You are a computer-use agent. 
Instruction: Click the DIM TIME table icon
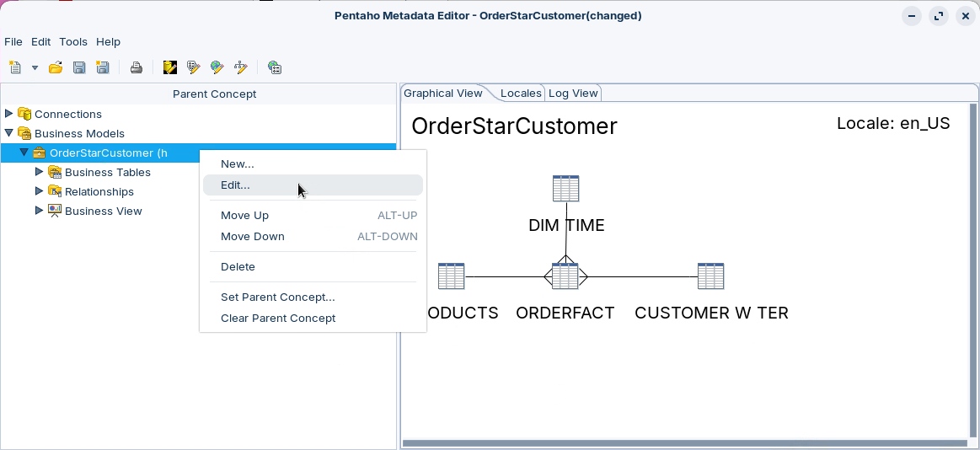click(565, 189)
